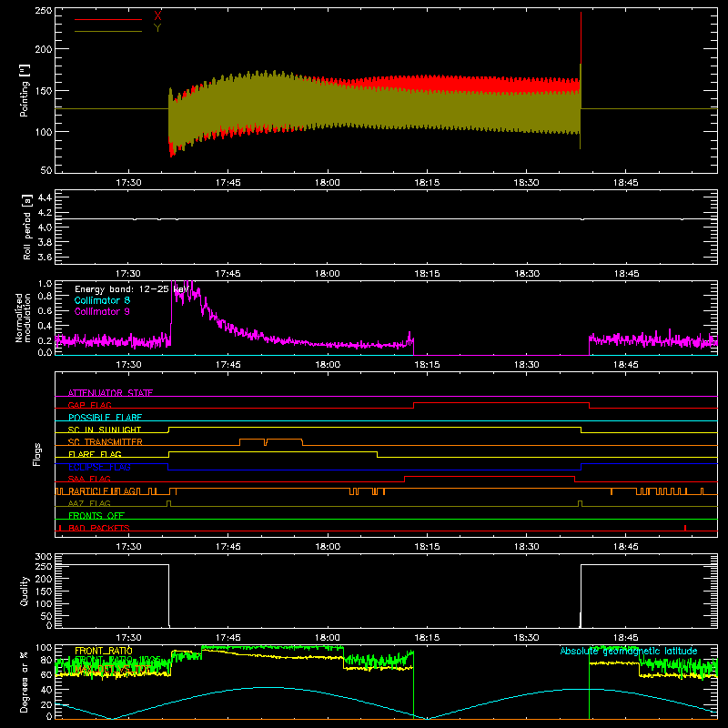Click the Roll period axis label
The image size is (728, 728).
click(x=27, y=227)
